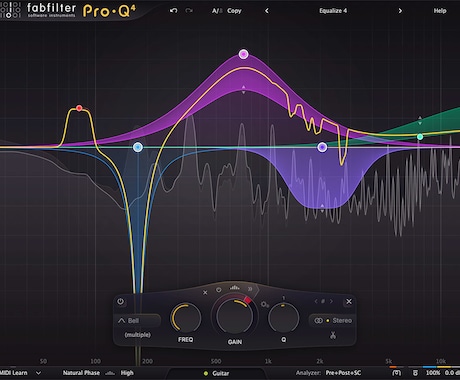460x380 pixels.
Task: Select next band with right chevron
Action: (x=331, y=301)
